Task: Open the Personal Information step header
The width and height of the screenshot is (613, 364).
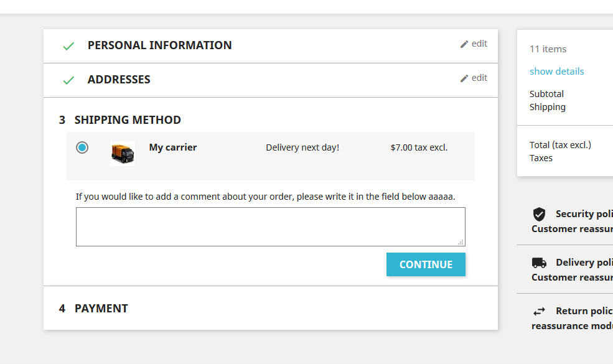Action: click(x=159, y=45)
